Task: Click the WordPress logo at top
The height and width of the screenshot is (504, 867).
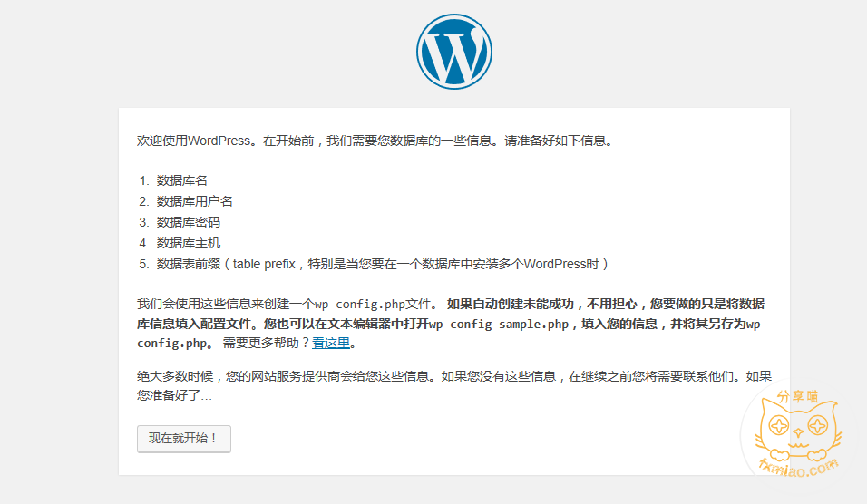Action: pyautogui.click(x=454, y=52)
